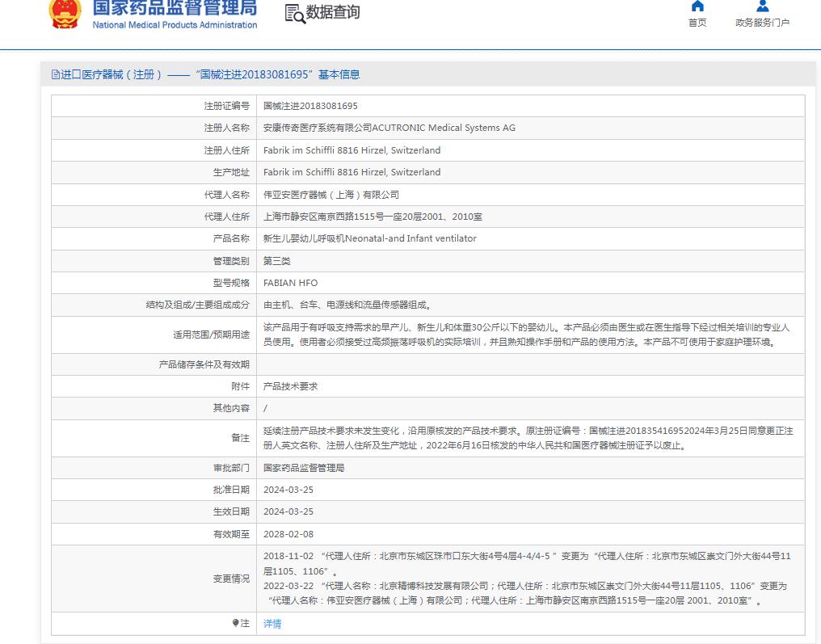
Task: Click the ACUTRONIC Medical Systems AG registrant cell
Action: 389,128
